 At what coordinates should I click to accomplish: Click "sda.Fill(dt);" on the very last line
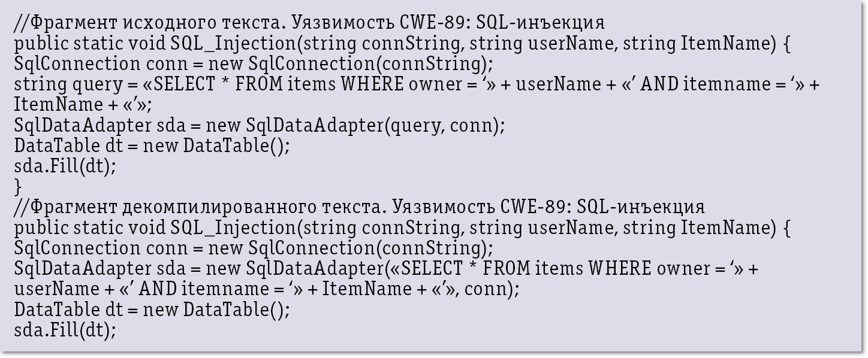pos(65,330)
